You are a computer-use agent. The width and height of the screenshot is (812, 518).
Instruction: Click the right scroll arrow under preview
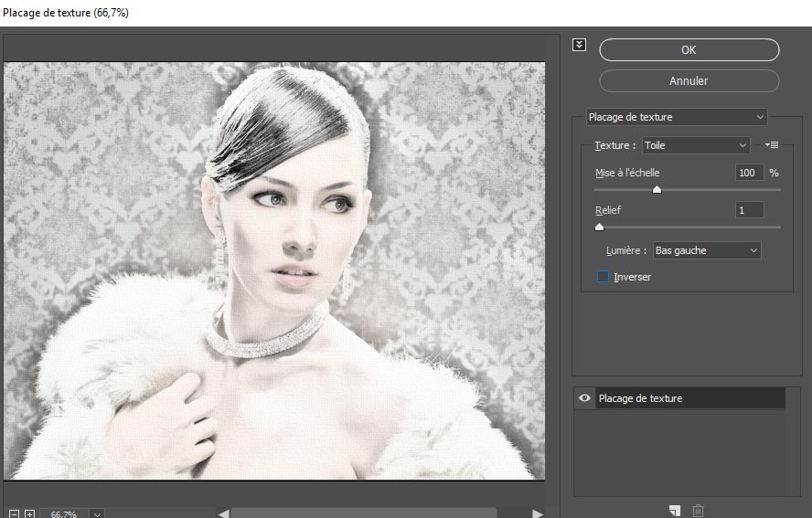[x=538, y=513]
